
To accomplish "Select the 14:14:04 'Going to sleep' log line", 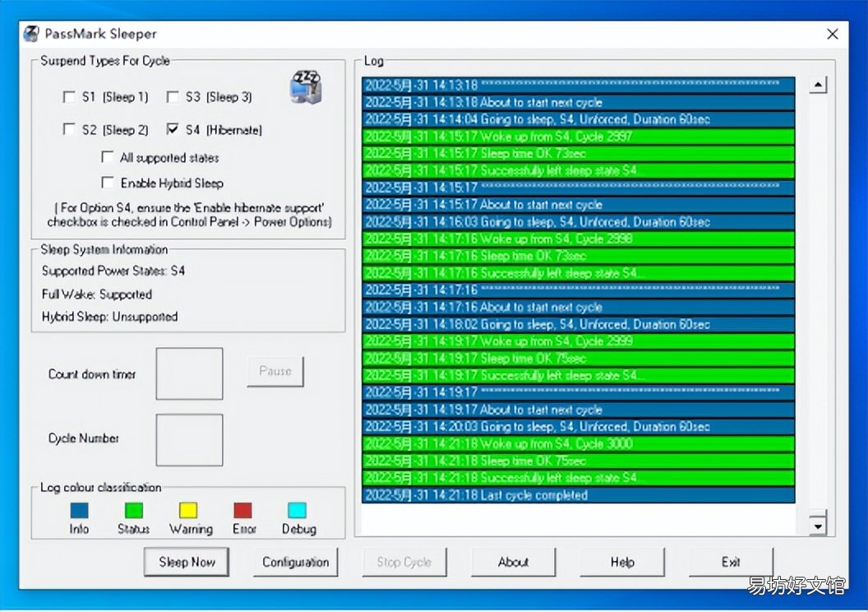I will (x=579, y=119).
